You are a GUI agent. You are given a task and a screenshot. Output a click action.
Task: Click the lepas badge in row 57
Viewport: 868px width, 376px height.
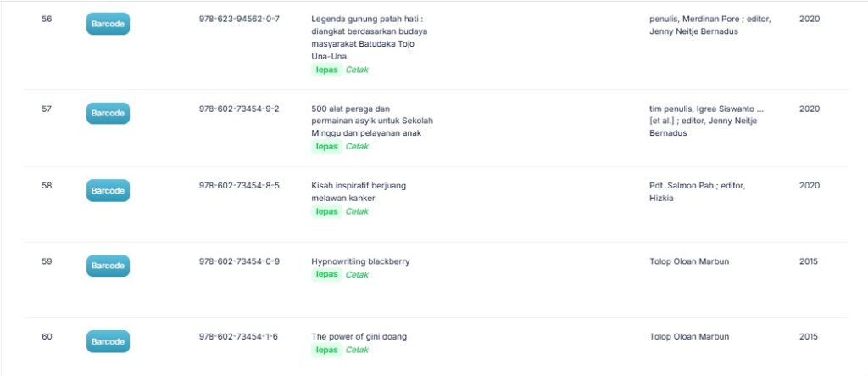[x=326, y=147]
